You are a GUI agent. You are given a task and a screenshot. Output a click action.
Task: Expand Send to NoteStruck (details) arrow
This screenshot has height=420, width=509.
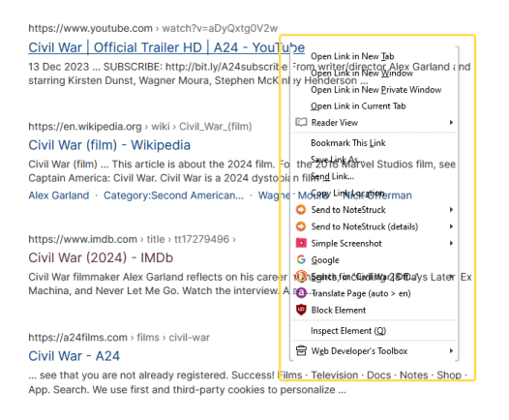tap(451, 226)
